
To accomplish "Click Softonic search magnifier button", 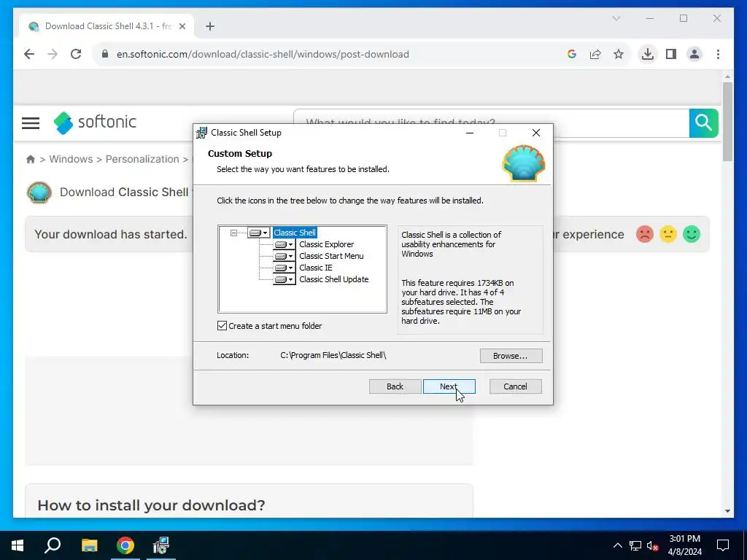I will click(x=704, y=122).
